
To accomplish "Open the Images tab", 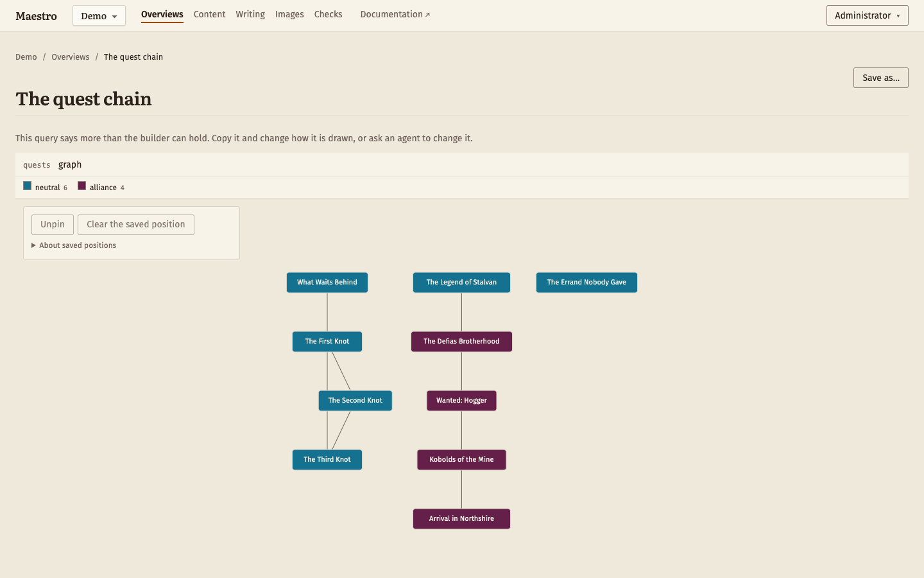I will (x=289, y=14).
